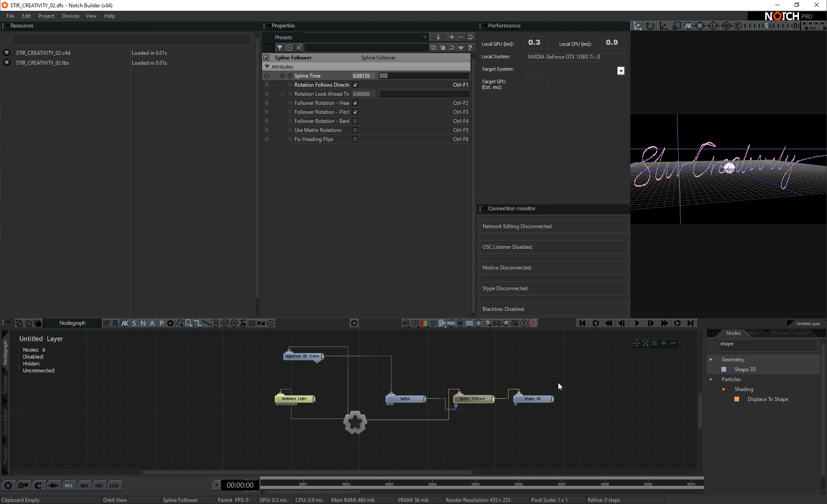Open the Presets dropdown

coord(425,38)
